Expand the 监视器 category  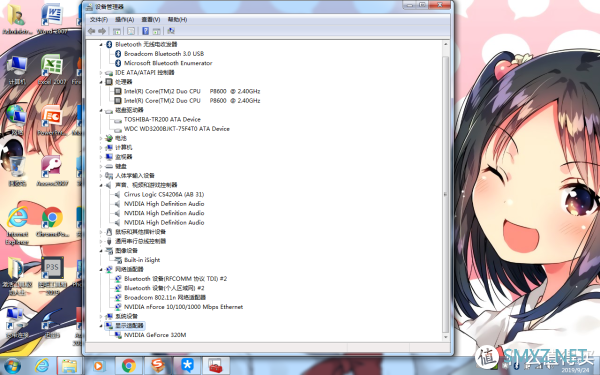(101, 157)
